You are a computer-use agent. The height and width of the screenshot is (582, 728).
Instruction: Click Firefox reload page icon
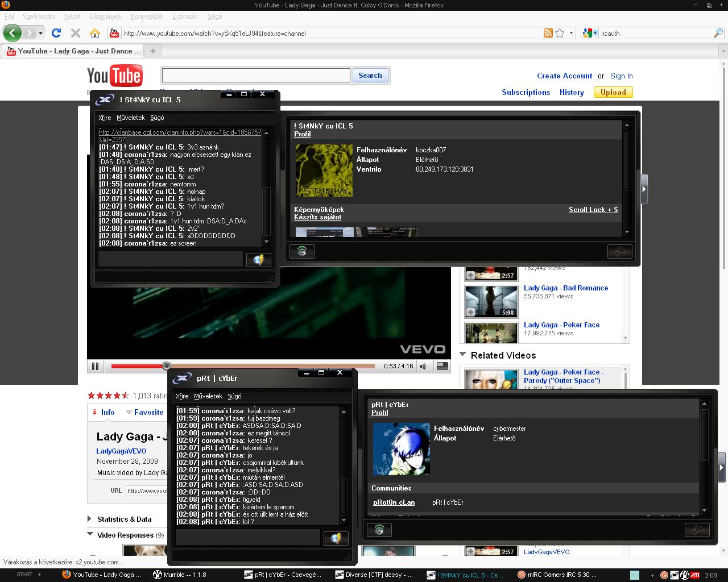point(56,33)
